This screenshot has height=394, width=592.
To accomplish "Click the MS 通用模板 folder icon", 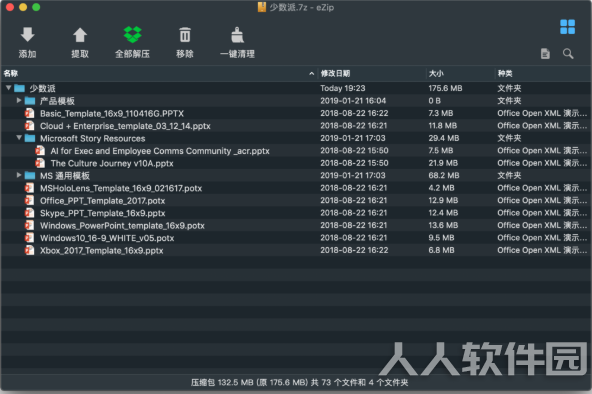I will point(30,175).
